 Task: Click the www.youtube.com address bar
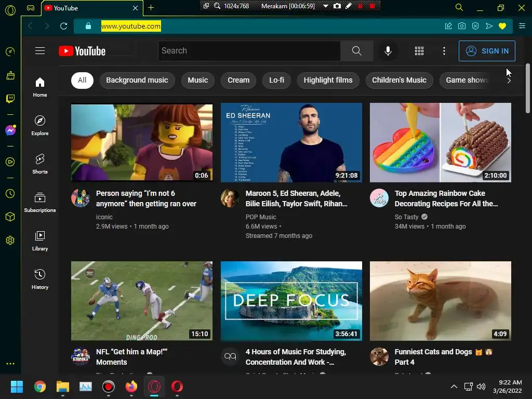131,26
